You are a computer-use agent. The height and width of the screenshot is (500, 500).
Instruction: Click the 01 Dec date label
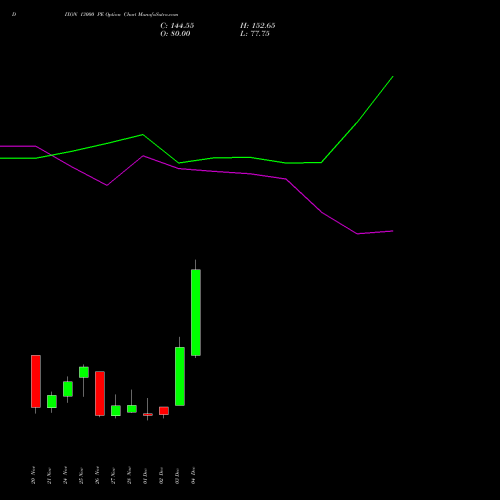point(145,475)
